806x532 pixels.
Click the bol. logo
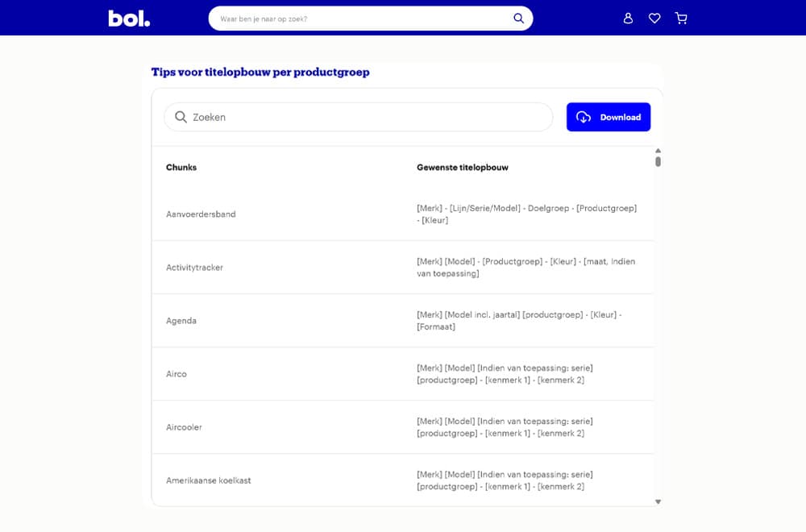[129, 19]
